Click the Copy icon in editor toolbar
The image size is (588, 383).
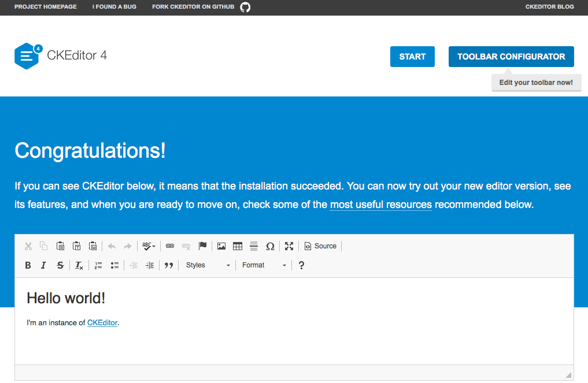(44, 246)
